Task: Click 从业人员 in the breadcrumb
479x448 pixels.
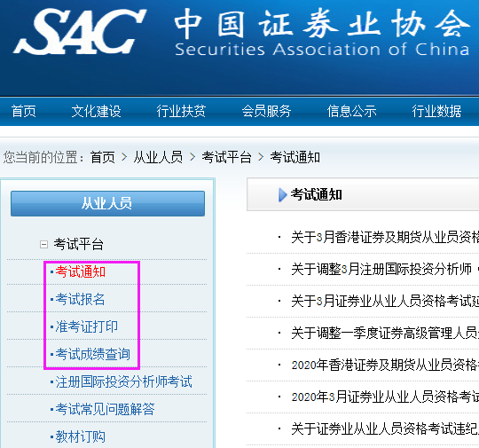Action: [158, 158]
